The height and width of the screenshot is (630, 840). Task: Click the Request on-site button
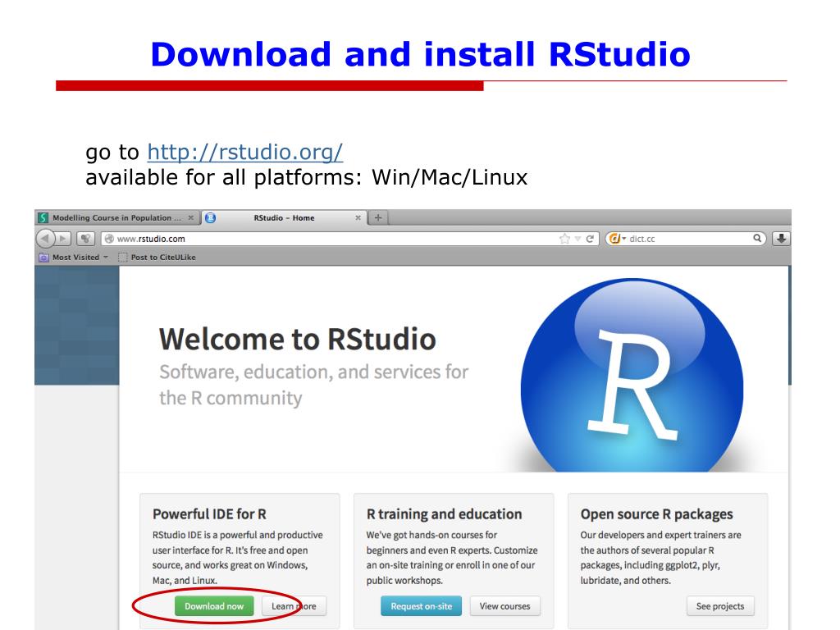421,606
